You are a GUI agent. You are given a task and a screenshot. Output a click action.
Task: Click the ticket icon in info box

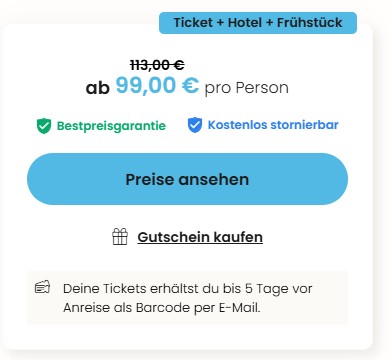coord(42,287)
